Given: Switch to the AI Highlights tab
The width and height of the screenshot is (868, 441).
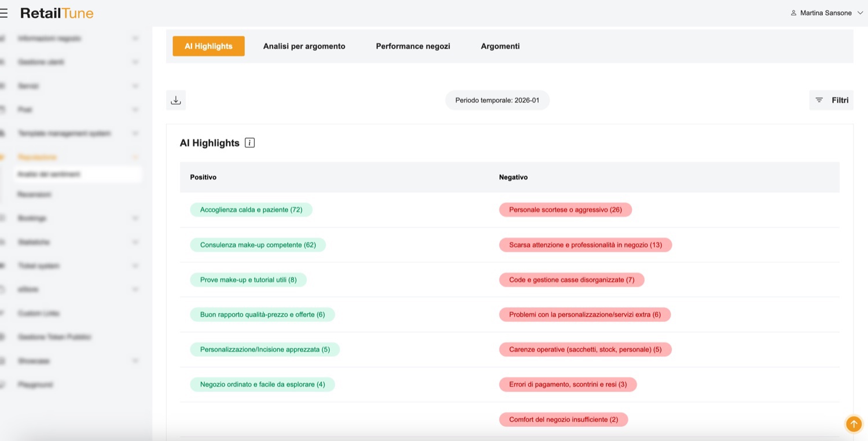Looking at the screenshot, I should 208,46.
